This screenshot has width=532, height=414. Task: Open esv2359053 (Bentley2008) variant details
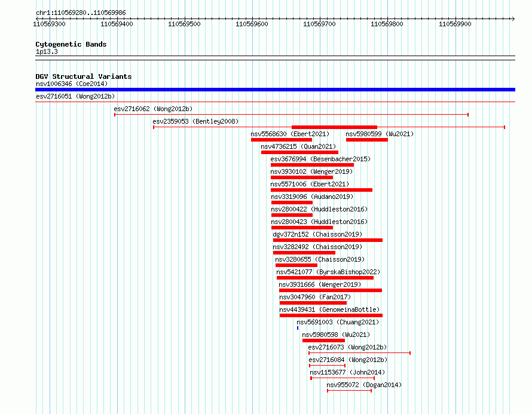[195, 121]
